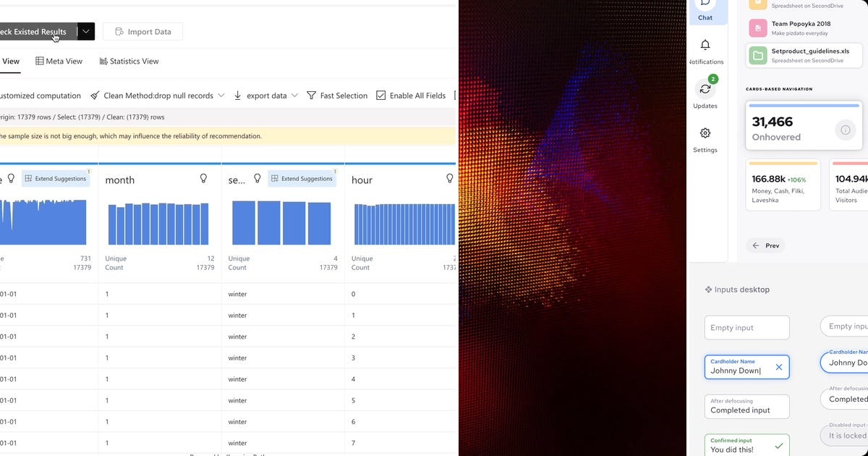Click the info icon on Onhovered card
The height and width of the screenshot is (456, 868).
click(846, 130)
